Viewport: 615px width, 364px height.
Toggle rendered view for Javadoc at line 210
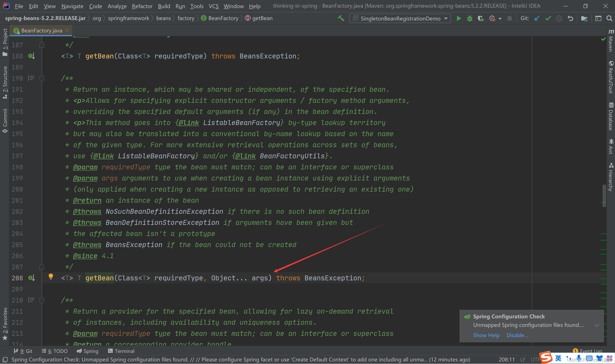[x=31, y=300]
